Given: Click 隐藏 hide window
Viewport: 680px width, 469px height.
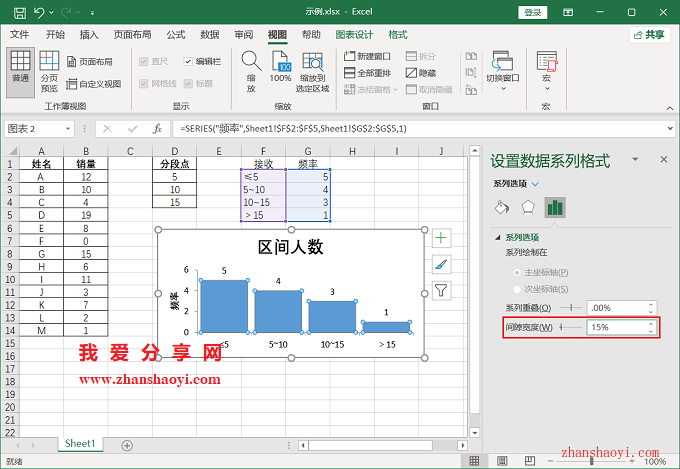Looking at the screenshot, I should point(421,73).
